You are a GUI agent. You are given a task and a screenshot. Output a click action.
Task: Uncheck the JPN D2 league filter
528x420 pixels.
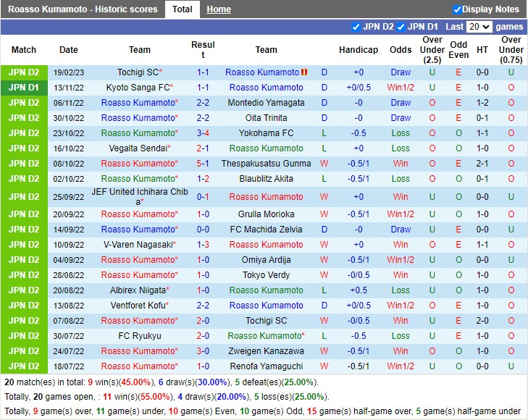pos(356,27)
